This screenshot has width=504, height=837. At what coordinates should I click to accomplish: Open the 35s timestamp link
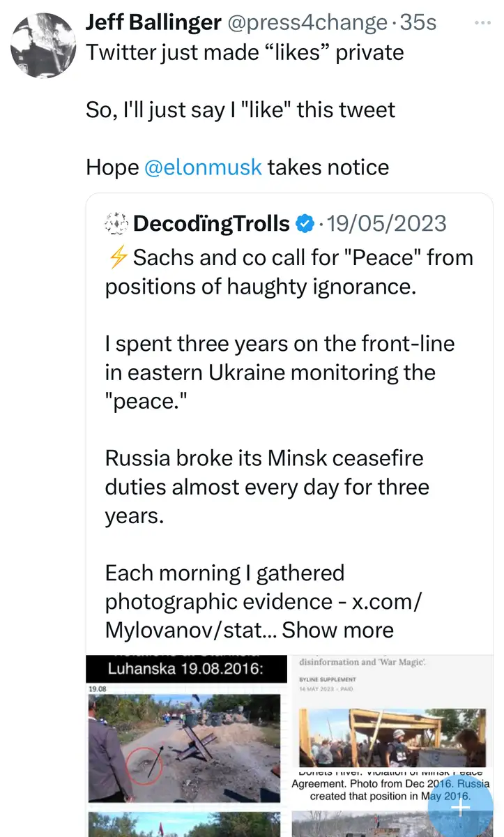[418, 23]
